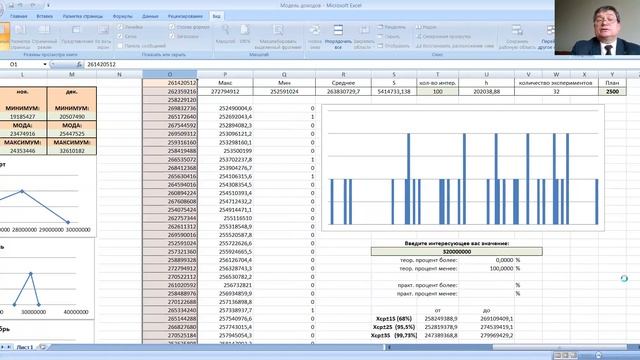640x360 pixels.
Task: Save the workbook from Quick Access Toolbar
Action: [x=11, y=5]
